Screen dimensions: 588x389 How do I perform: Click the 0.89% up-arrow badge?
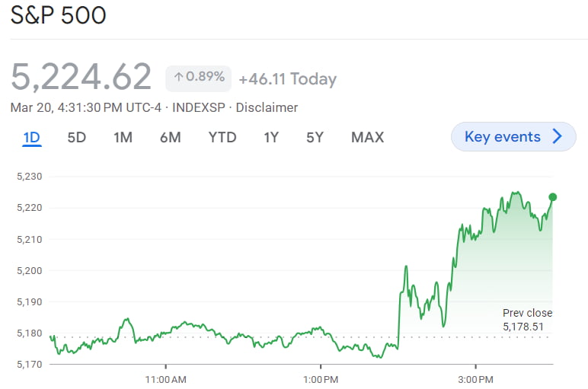(x=198, y=78)
